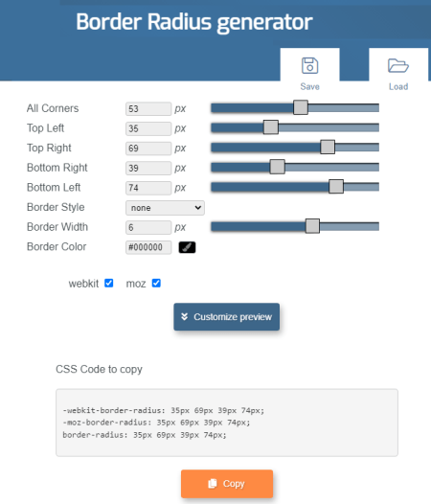
Task: Click the Save label text
Action: point(309,86)
